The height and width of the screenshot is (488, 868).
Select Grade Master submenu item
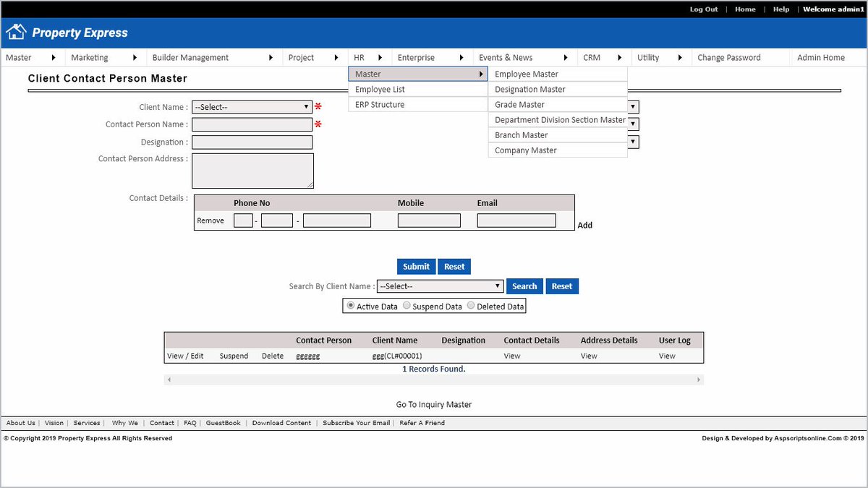click(x=558, y=104)
